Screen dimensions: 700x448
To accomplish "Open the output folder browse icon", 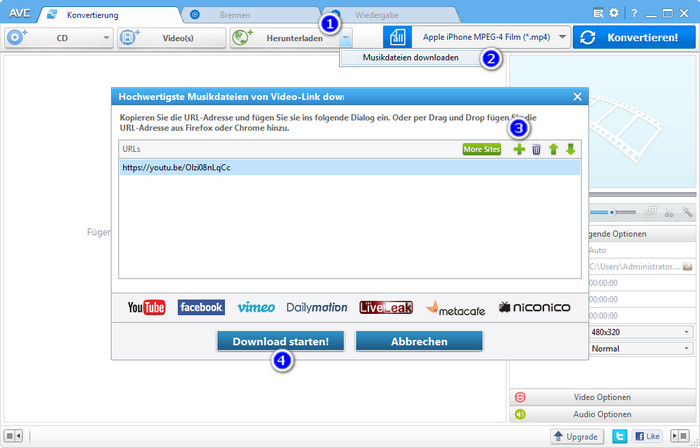I will pyautogui.click(x=688, y=267).
